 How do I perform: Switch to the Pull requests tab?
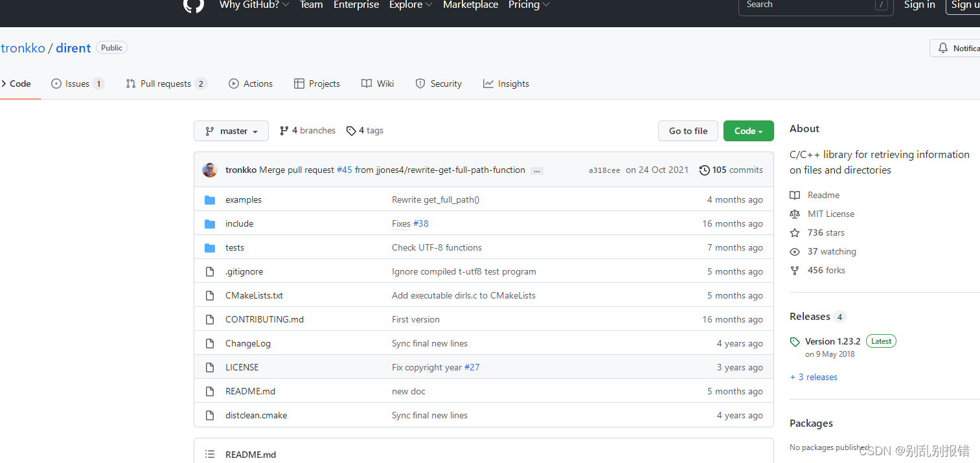(166, 84)
